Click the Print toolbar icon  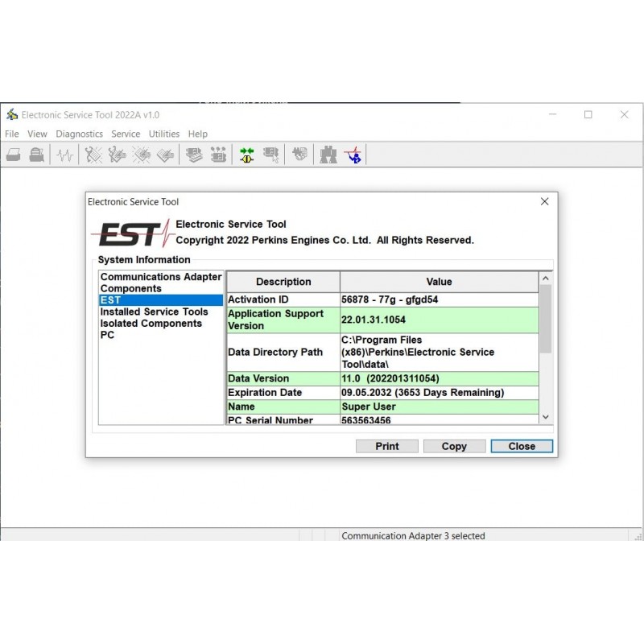click(x=14, y=155)
